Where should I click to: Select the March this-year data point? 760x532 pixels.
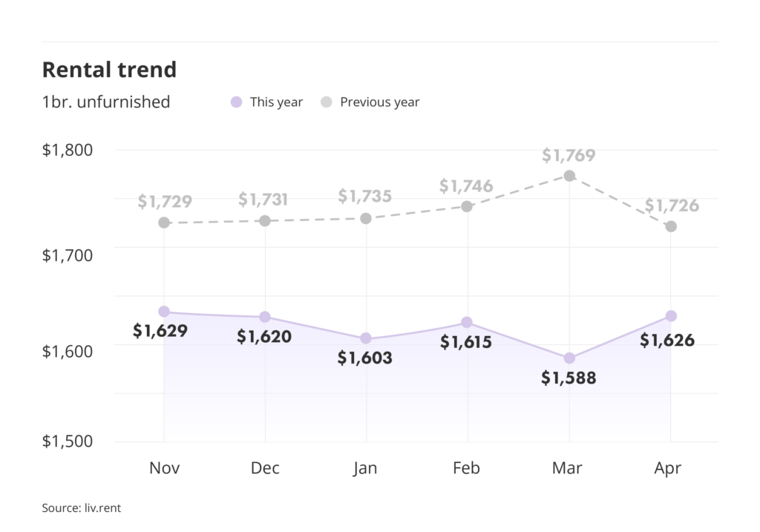569,358
